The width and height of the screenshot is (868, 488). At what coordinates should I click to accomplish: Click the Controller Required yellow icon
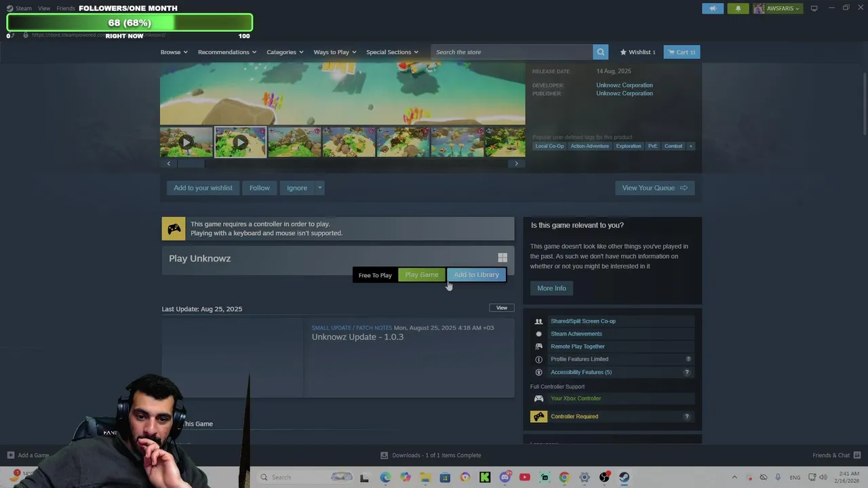538,417
